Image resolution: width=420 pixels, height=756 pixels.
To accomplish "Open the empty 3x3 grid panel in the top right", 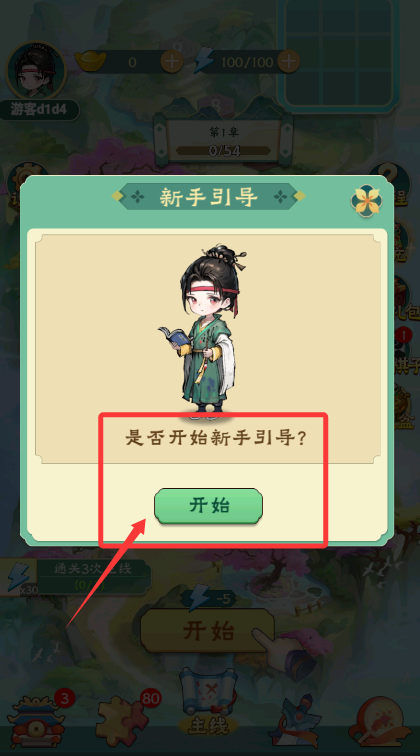I will point(341,52).
